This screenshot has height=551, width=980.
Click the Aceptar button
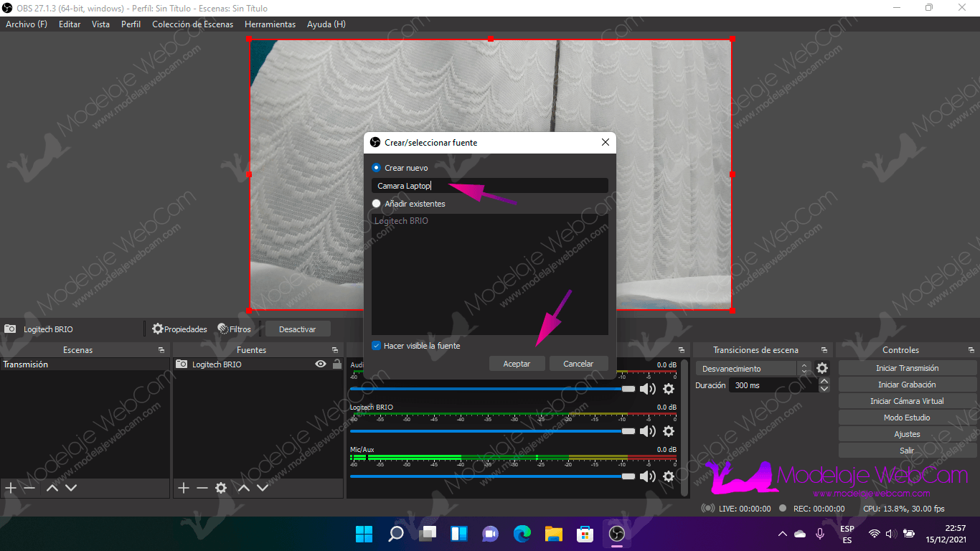517,364
